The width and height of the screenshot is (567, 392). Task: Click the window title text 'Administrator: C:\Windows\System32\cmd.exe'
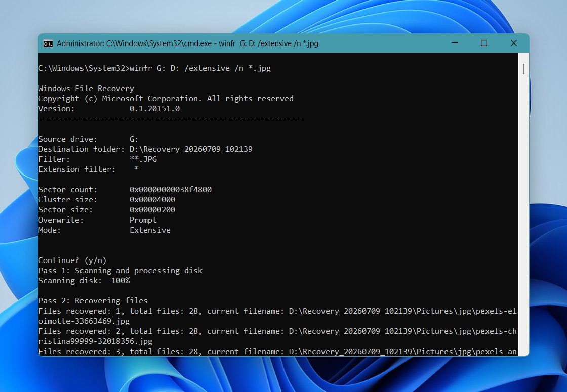[134, 43]
